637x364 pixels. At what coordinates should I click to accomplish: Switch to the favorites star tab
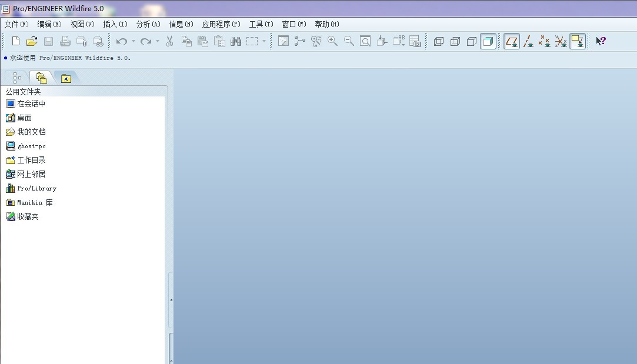66,78
